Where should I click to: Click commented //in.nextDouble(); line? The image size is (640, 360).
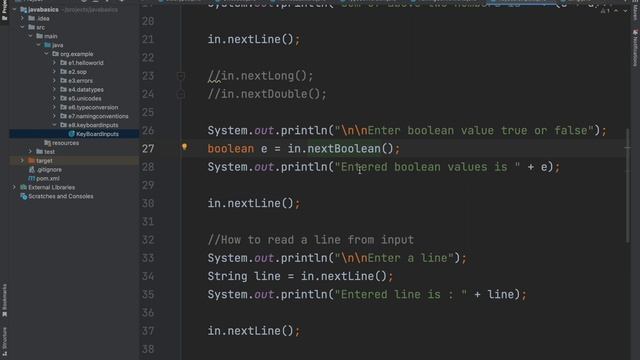[x=267, y=94]
